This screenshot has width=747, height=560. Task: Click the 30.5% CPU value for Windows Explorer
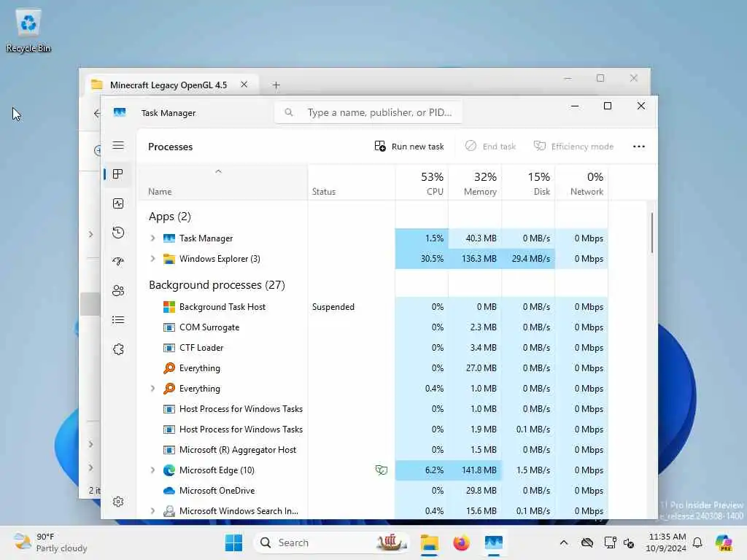432,259
